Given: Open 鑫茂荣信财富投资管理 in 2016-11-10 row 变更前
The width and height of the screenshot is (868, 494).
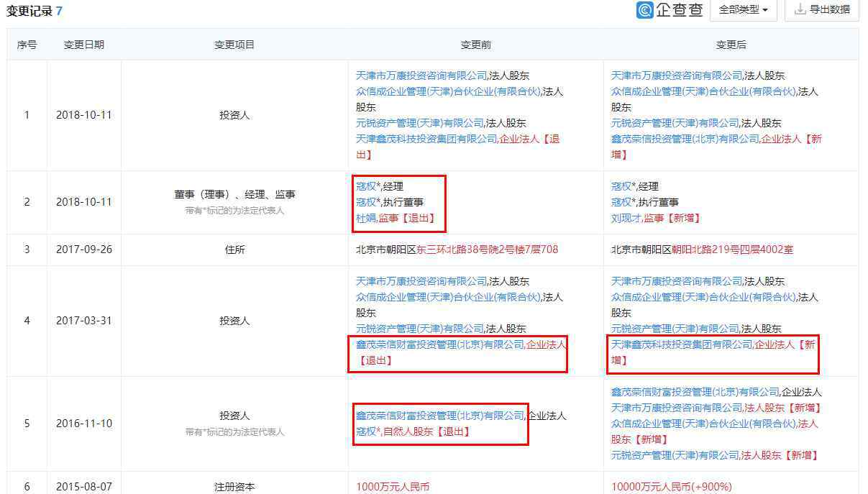Looking at the screenshot, I should (x=440, y=416).
